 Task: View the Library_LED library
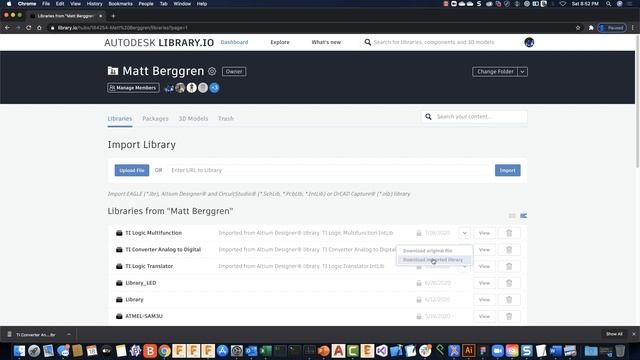coord(484,283)
